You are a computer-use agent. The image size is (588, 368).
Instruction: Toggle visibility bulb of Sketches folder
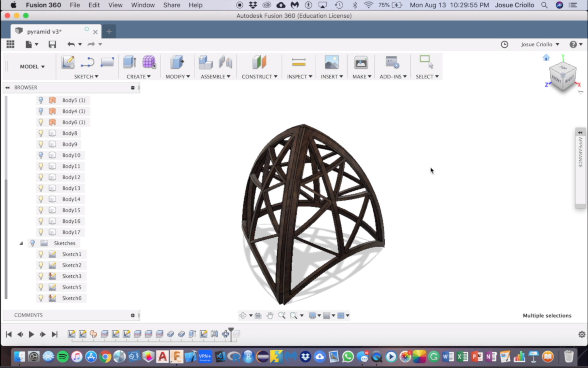click(x=33, y=243)
